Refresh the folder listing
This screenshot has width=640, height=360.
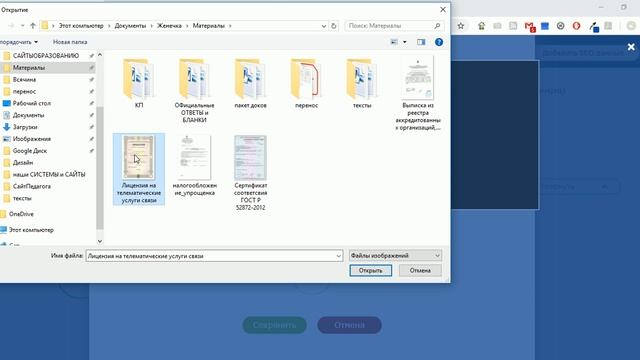(333, 26)
